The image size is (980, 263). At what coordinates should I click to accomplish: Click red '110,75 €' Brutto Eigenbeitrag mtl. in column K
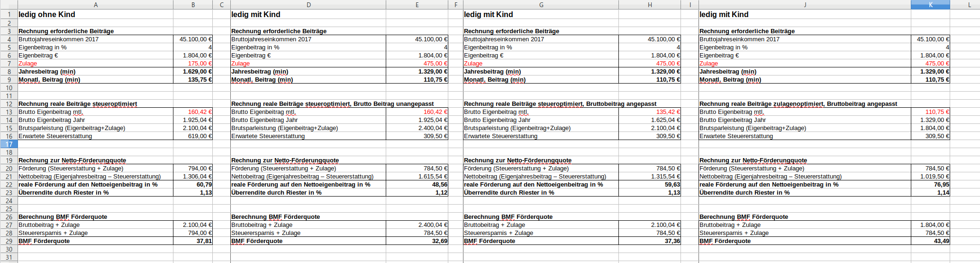[x=937, y=112]
